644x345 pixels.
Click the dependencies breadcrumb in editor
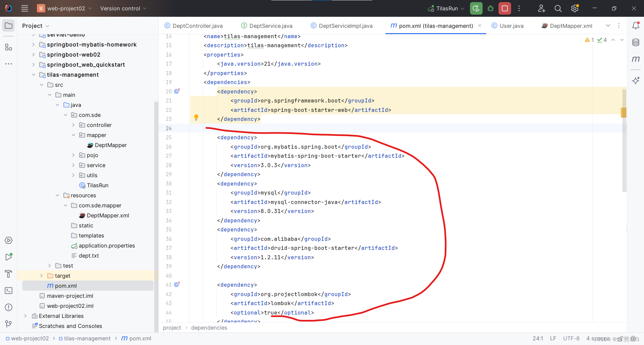coord(209,328)
